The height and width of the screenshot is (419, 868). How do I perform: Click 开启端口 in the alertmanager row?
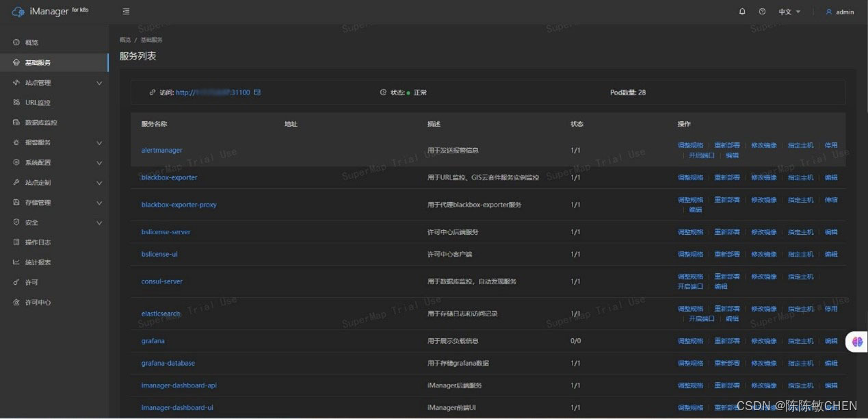click(702, 155)
